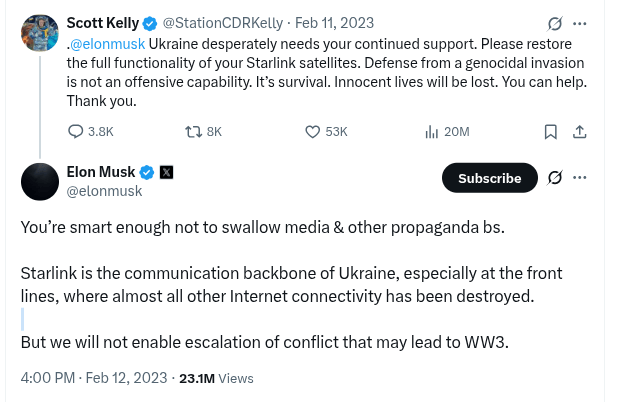Click the share icon on Scott Kelly's tweet
This screenshot has width=619, height=402.
pos(579,131)
